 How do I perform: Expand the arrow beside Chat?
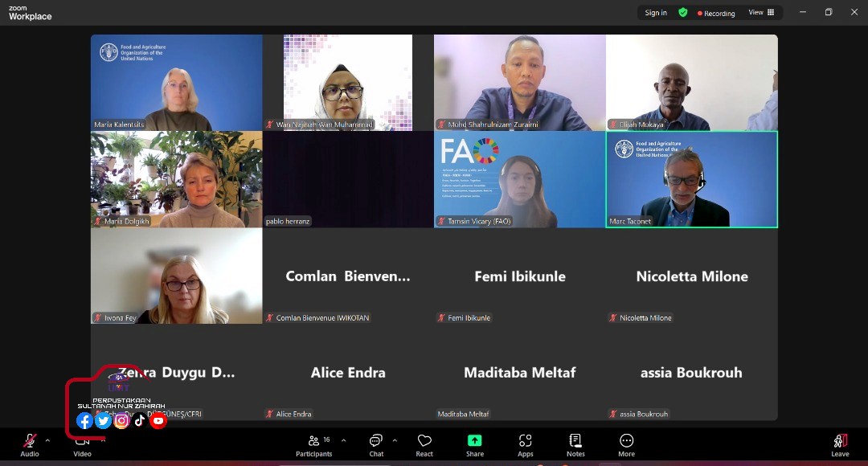click(395, 440)
